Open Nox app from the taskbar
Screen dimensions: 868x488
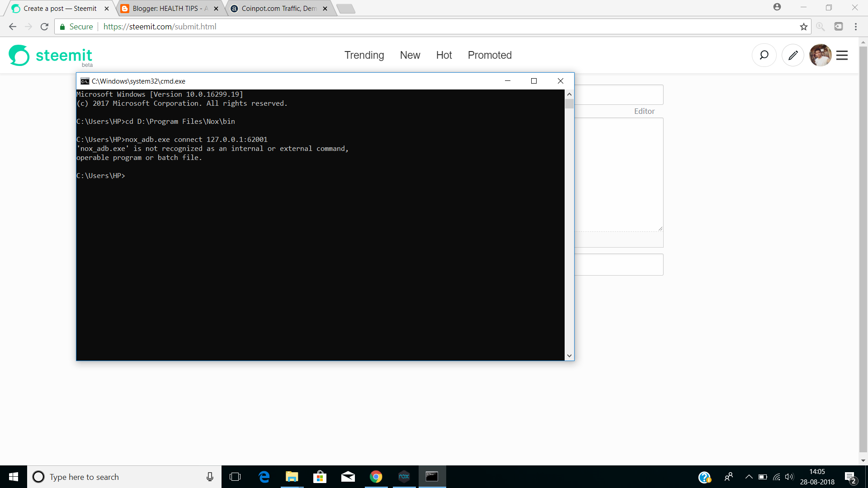point(404,477)
